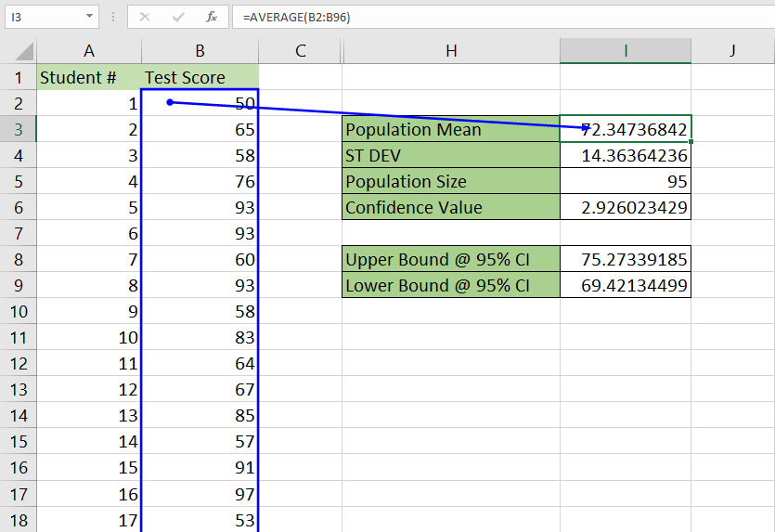This screenshot has width=775, height=532.
Task: Select column C header
Action: click(300, 51)
